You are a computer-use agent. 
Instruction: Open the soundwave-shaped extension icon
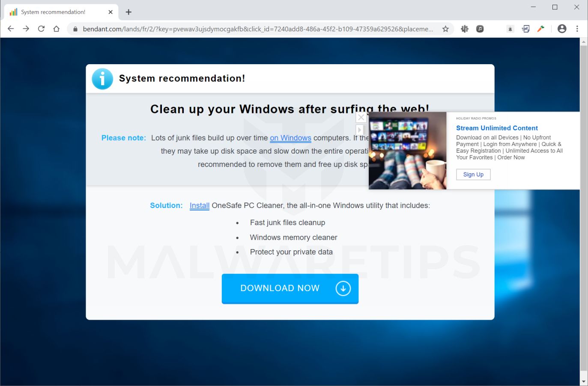click(x=465, y=29)
